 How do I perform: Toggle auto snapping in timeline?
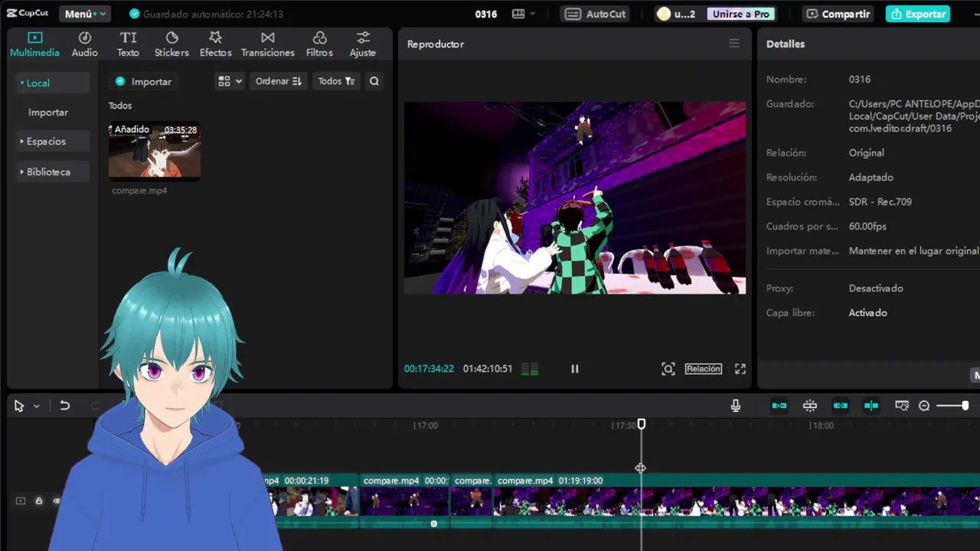tap(810, 406)
